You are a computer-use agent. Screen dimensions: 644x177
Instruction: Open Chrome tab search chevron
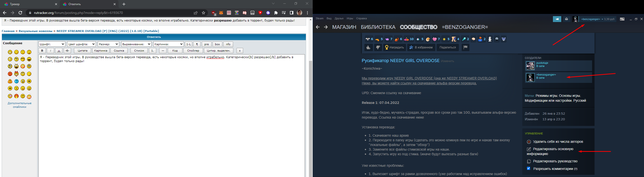tap(273, 4)
